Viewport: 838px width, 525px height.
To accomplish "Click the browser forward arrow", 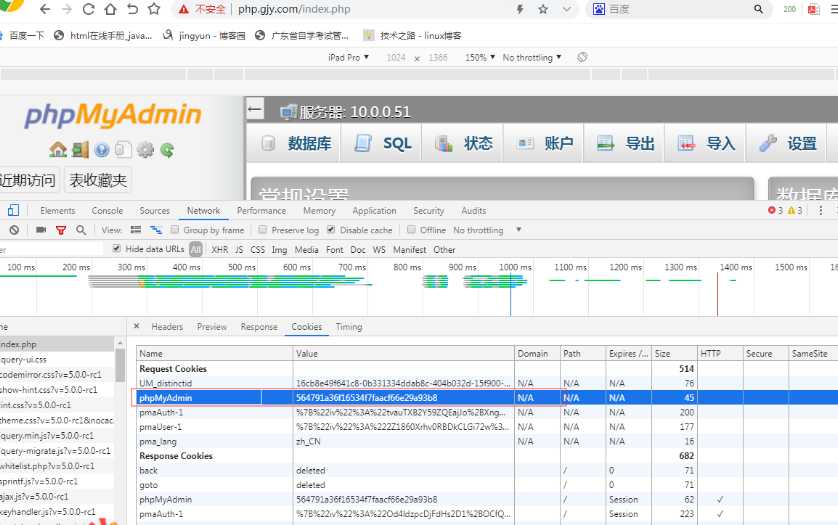I will [67, 9].
